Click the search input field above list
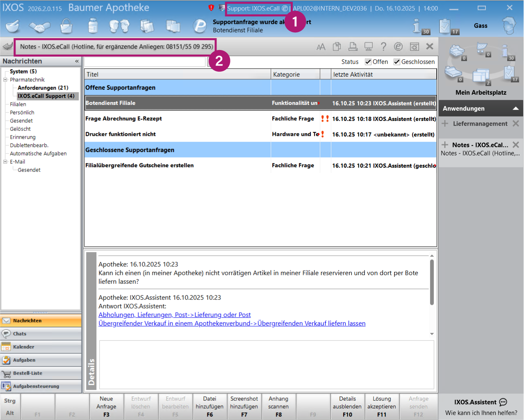Viewport: 524px width, 420px height. coord(144,62)
